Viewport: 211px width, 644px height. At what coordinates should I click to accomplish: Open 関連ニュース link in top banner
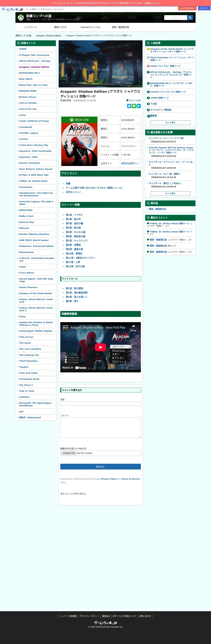tap(152, 3)
